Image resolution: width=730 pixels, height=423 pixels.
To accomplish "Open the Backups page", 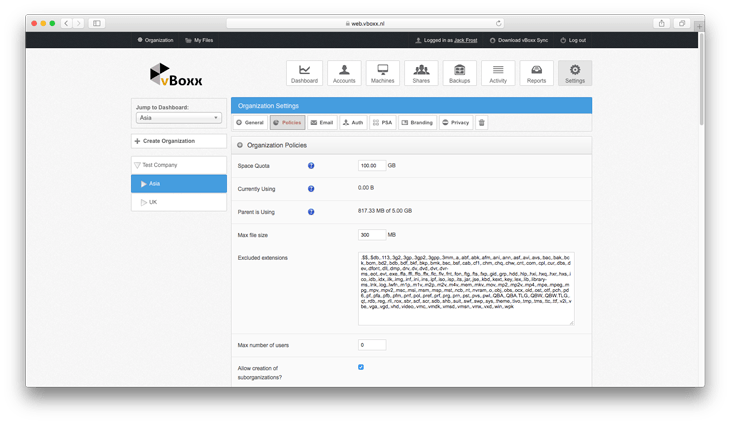I will tap(459, 73).
